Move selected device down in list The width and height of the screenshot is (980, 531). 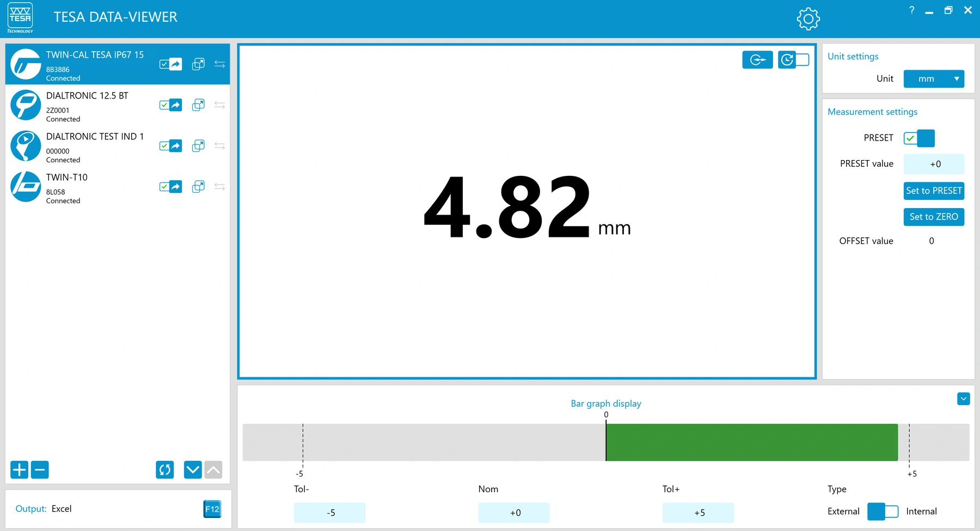point(193,469)
